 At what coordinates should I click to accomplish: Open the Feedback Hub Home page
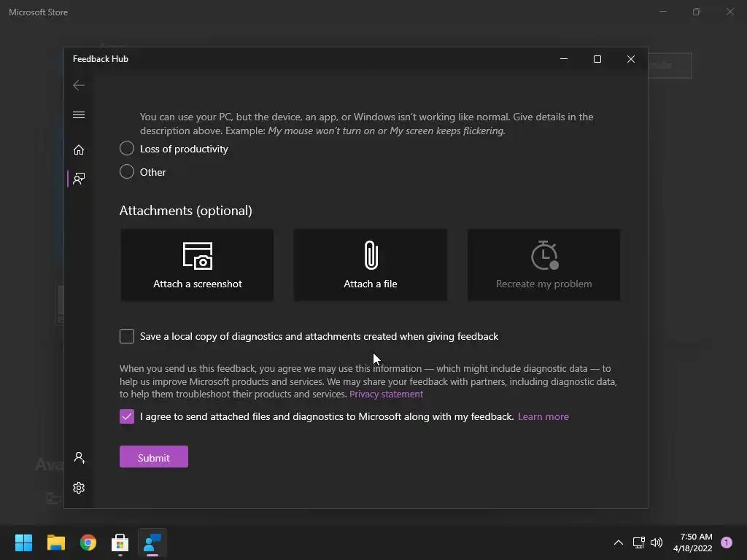[79, 150]
